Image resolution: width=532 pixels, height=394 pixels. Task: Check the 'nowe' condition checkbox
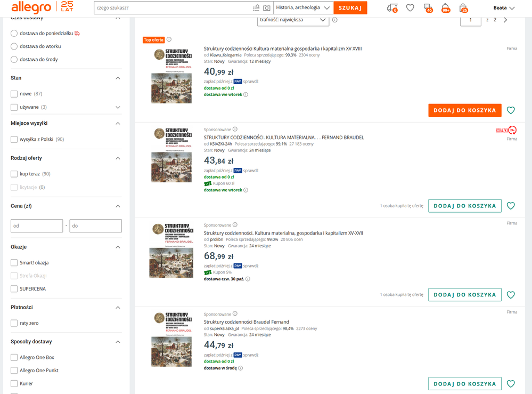click(x=14, y=94)
